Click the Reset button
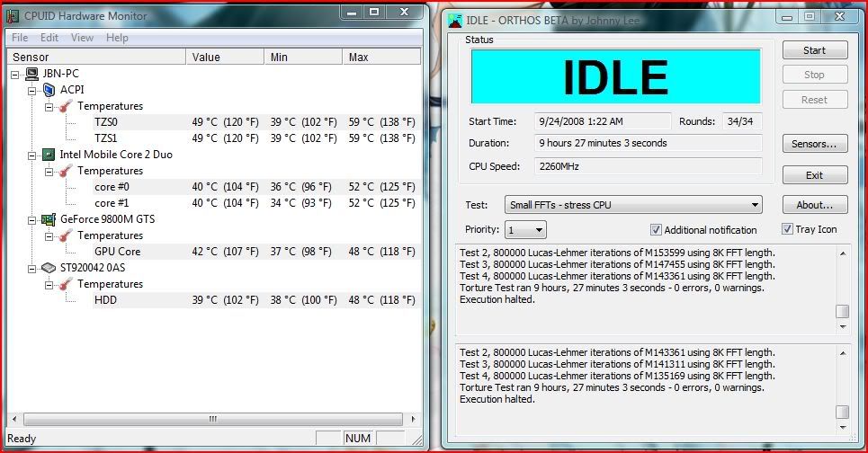The image size is (868, 453). [x=815, y=100]
